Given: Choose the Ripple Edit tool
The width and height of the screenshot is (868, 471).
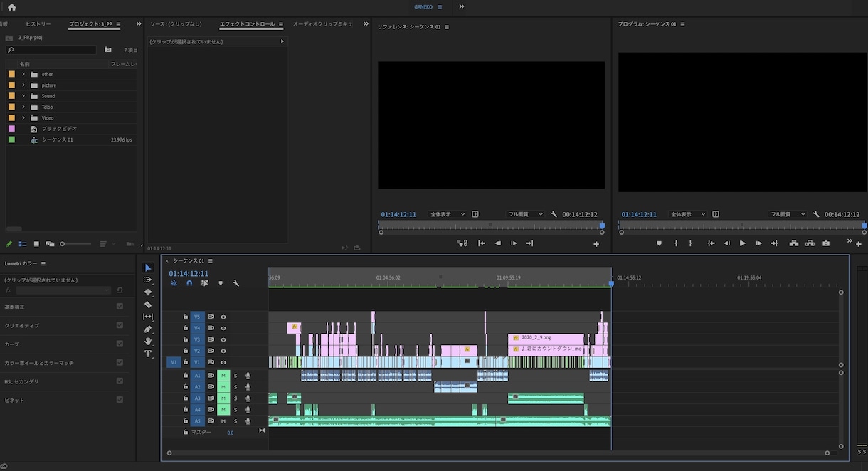Looking at the screenshot, I should click(148, 292).
